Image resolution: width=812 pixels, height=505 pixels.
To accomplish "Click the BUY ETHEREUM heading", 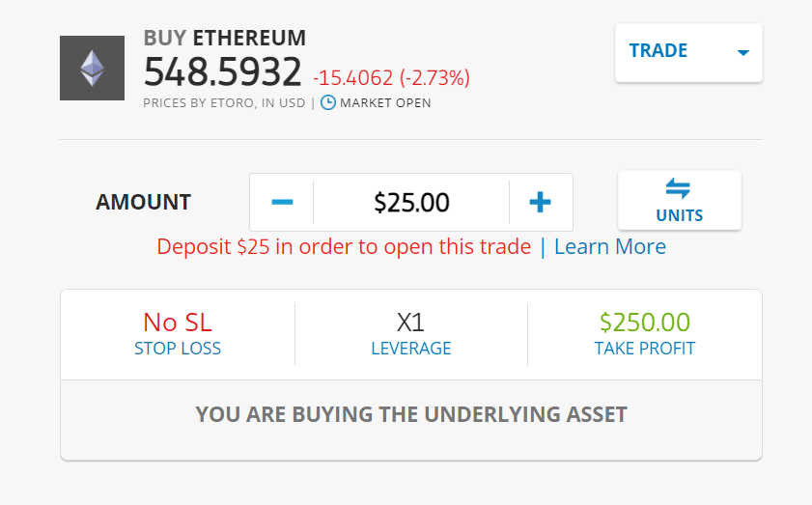I will coord(225,39).
